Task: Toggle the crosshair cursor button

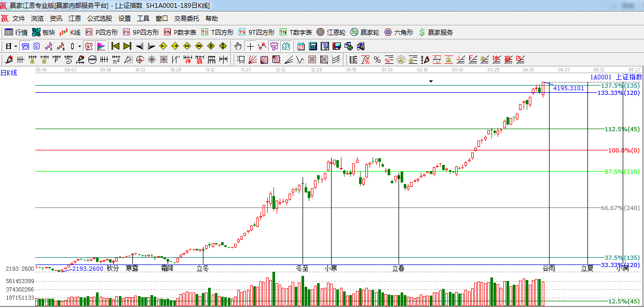Action: click(250, 46)
